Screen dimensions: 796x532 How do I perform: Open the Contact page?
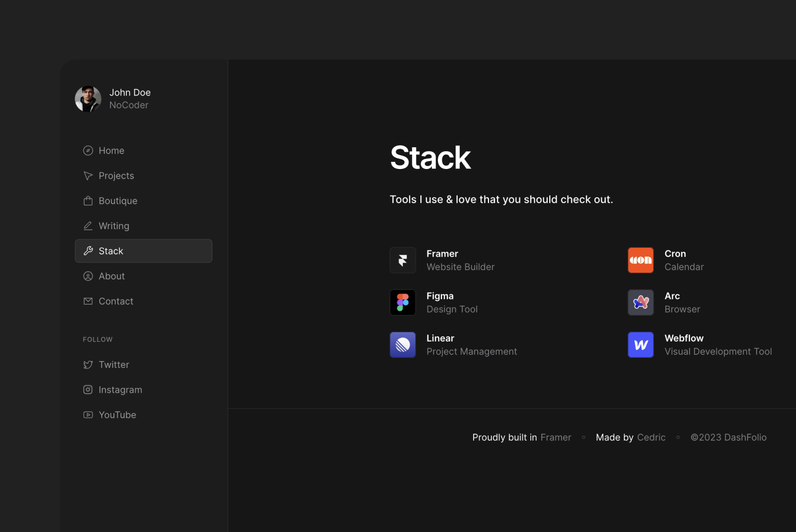coord(143,301)
